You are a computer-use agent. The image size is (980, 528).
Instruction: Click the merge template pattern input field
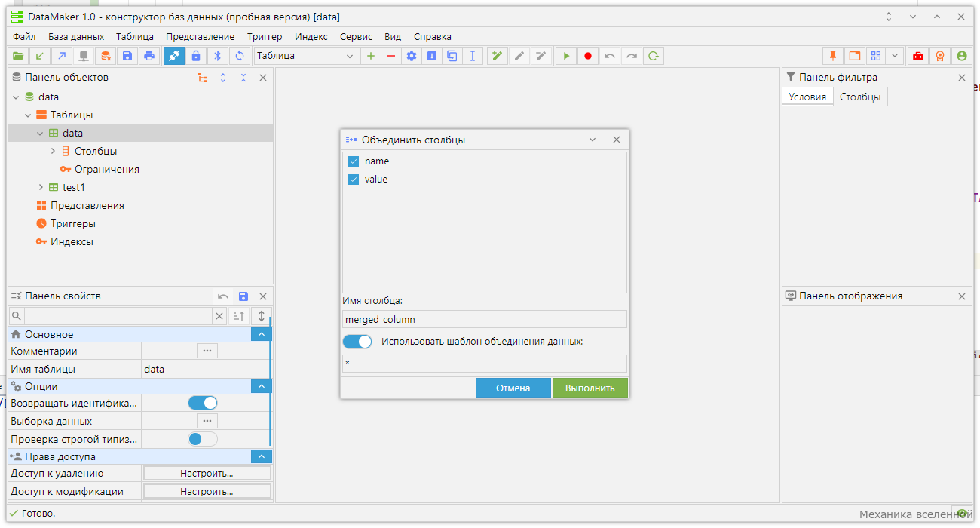485,364
